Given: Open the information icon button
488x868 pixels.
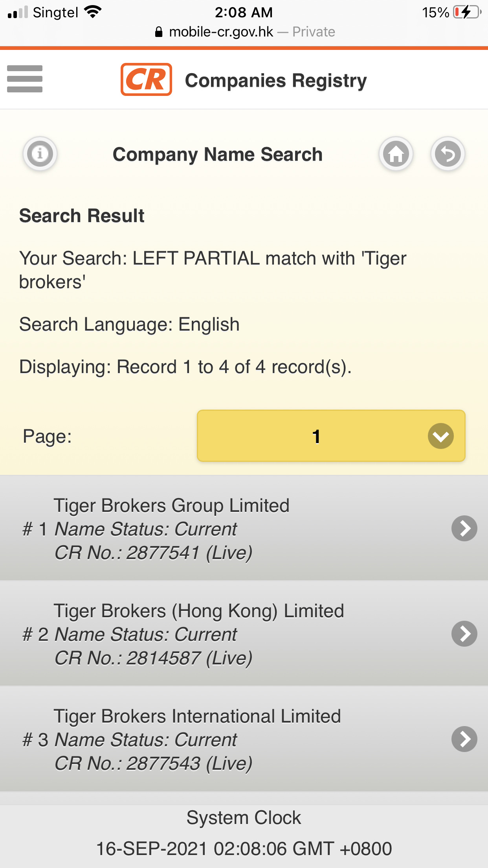Looking at the screenshot, I should coord(40,153).
